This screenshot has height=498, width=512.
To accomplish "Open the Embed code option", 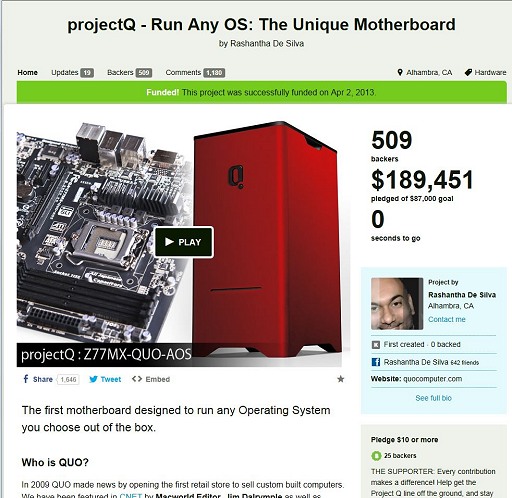I will point(151,379).
